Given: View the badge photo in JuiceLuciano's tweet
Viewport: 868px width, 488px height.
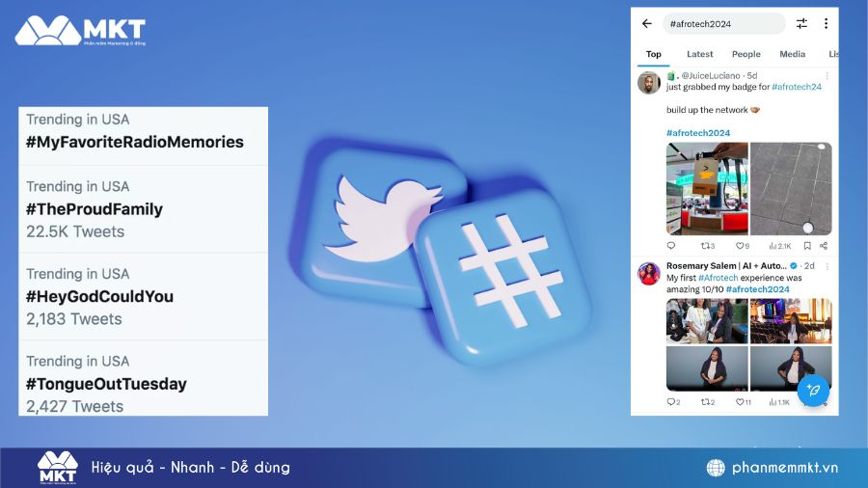Looking at the screenshot, I should coord(707,189).
